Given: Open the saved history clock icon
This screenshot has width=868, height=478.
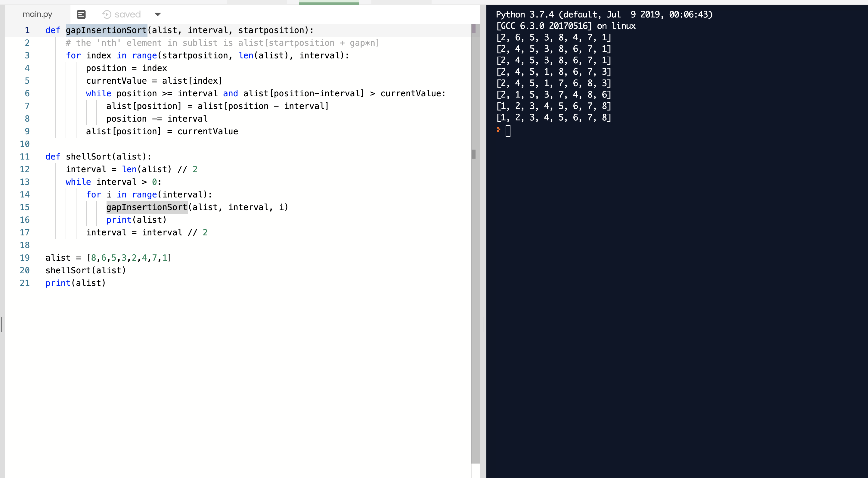Looking at the screenshot, I should pyautogui.click(x=107, y=14).
